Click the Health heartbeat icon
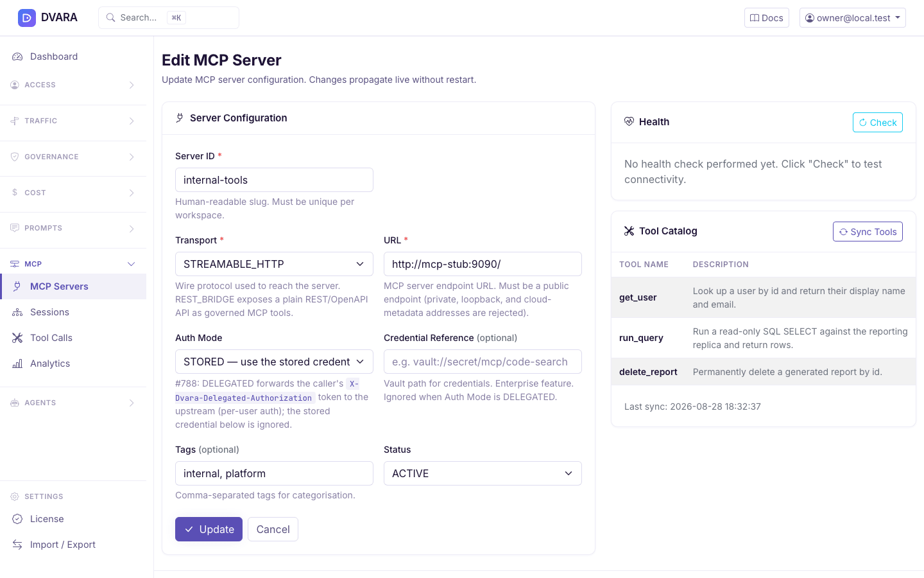 (629, 121)
